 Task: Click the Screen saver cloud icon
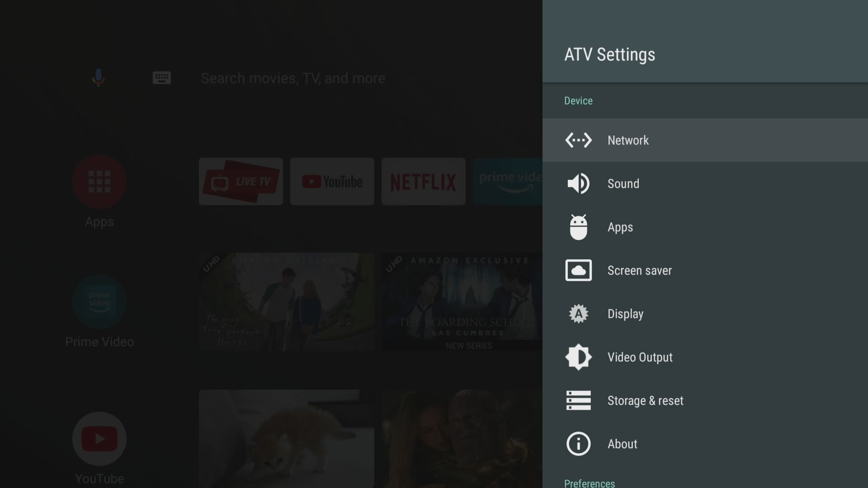coord(578,270)
